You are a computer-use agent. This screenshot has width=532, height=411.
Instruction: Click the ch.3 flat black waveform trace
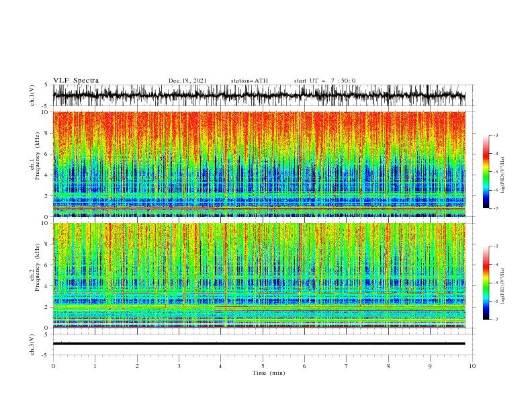coord(259,344)
